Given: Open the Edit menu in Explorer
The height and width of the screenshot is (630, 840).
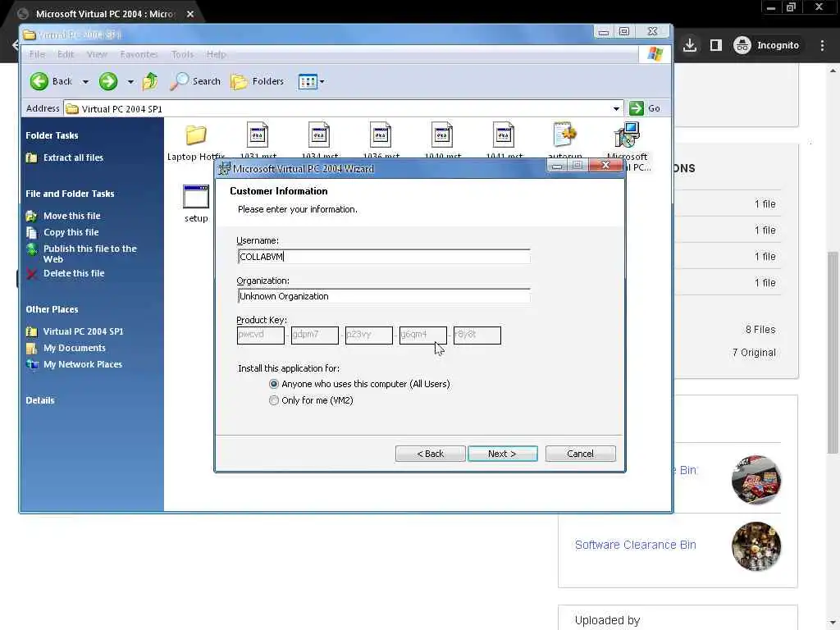Looking at the screenshot, I should [x=66, y=54].
